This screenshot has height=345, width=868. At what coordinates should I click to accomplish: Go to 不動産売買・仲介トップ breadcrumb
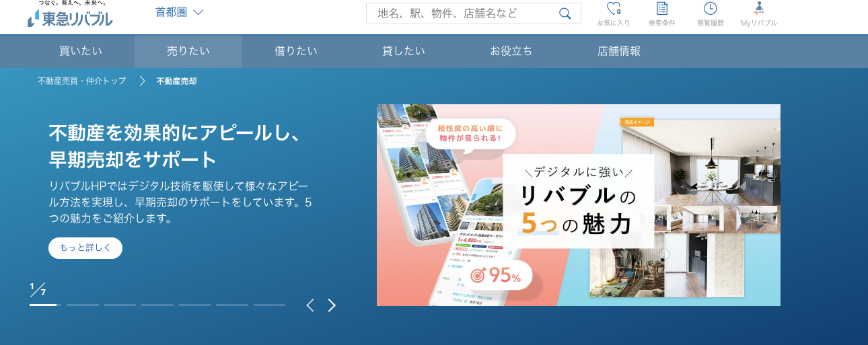(x=82, y=81)
